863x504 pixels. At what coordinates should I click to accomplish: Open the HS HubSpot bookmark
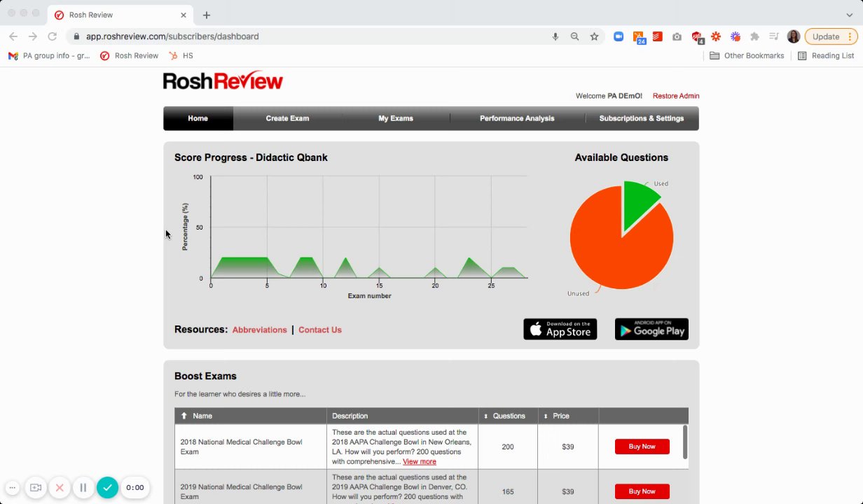pos(181,55)
